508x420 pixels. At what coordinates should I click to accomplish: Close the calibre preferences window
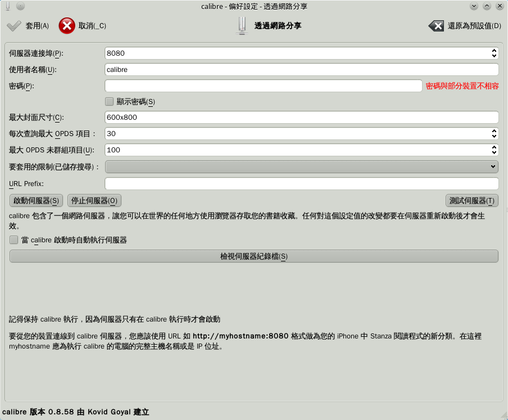tap(500, 6)
